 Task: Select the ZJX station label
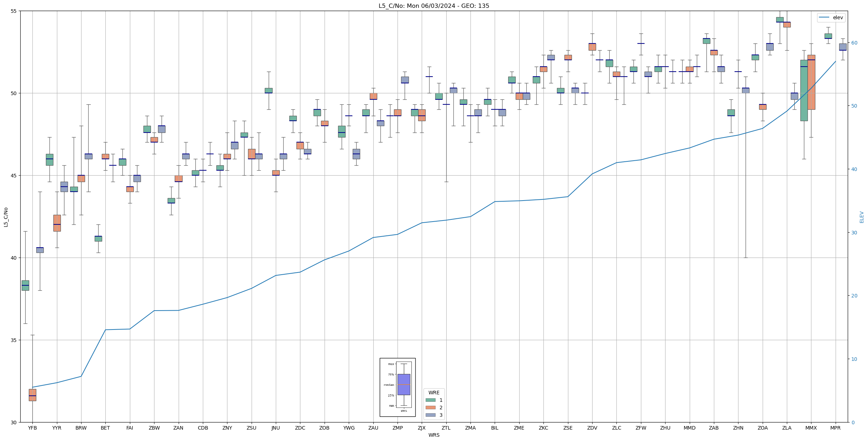[x=422, y=428]
